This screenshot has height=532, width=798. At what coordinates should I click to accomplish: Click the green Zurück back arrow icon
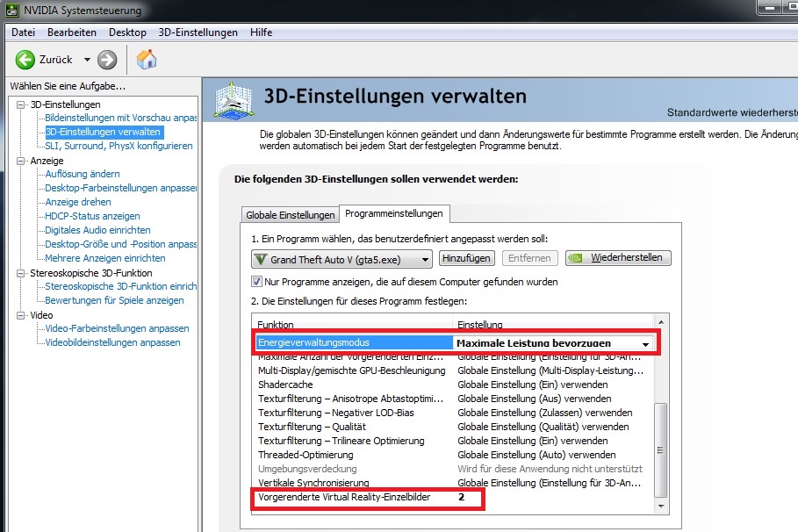(25, 60)
